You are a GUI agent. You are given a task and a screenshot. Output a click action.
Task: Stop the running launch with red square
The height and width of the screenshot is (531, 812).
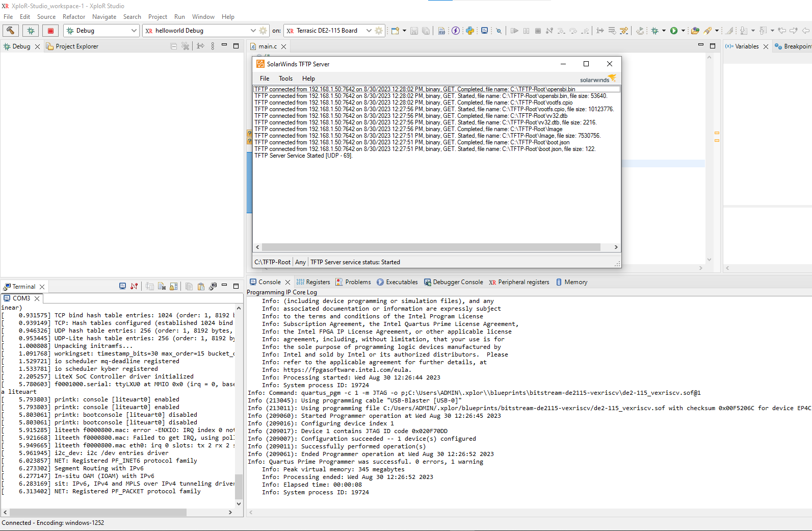[50, 31]
